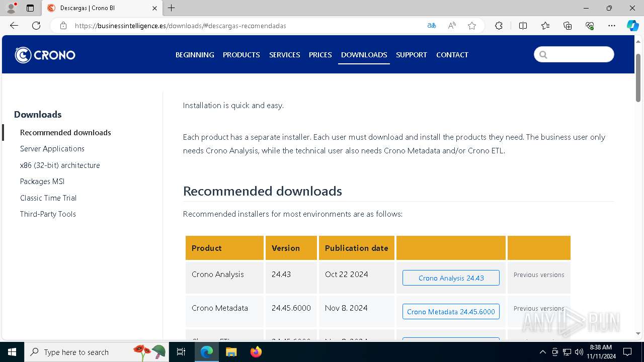
Task: Click the Crono Metadata product cell
Action: [224, 311]
